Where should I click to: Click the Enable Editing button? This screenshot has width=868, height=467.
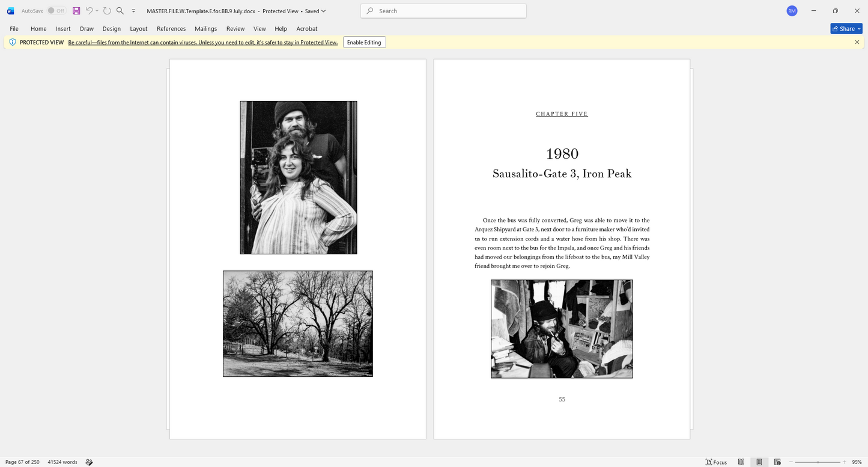[x=364, y=42]
